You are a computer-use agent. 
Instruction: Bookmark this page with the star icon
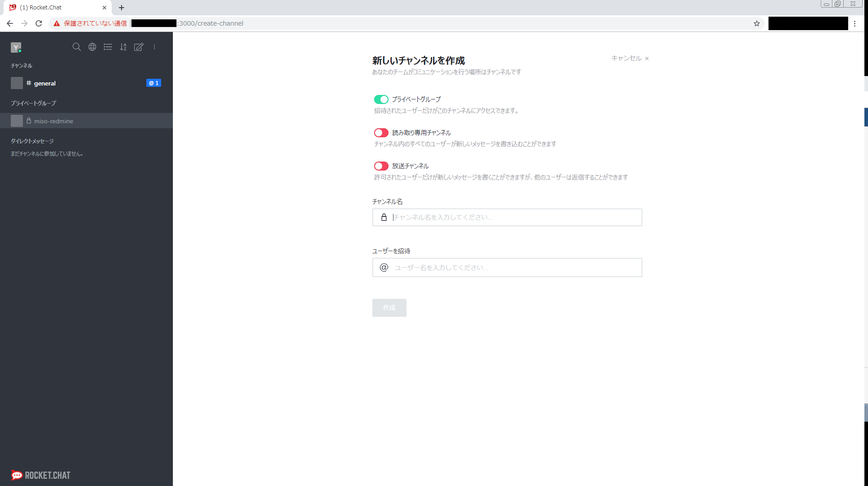(757, 23)
